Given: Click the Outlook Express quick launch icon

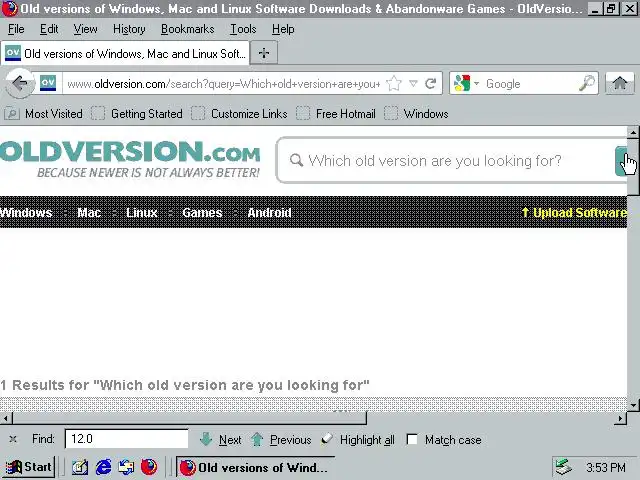Looking at the screenshot, I should tap(126, 467).
